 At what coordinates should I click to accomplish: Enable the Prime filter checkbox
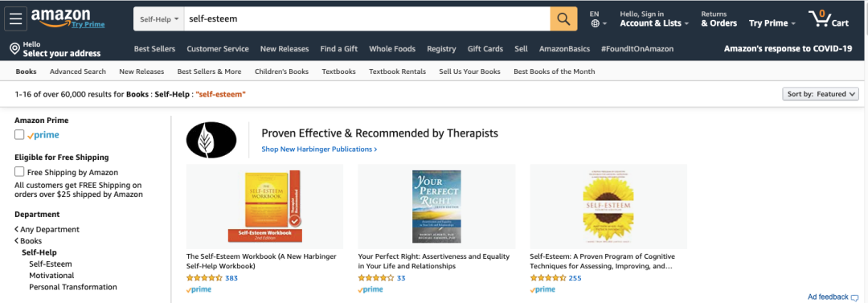[x=19, y=134]
